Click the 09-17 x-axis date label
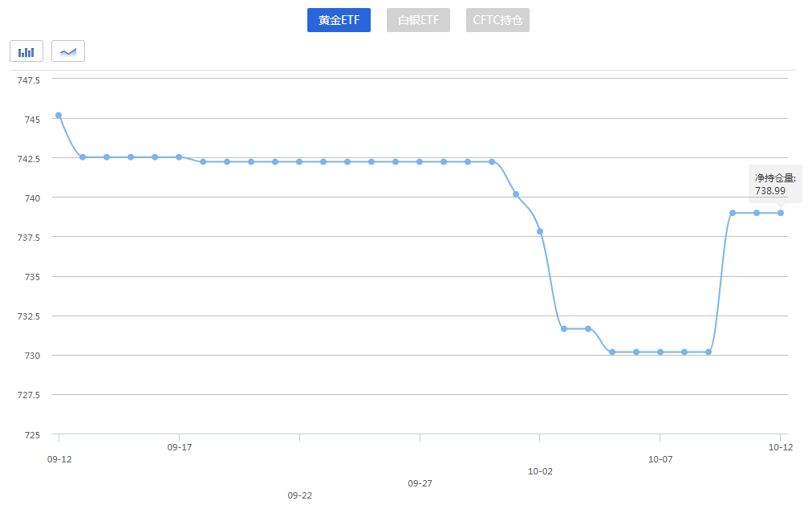Image resolution: width=812 pixels, height=513 pixels. [x=179, y=447]
